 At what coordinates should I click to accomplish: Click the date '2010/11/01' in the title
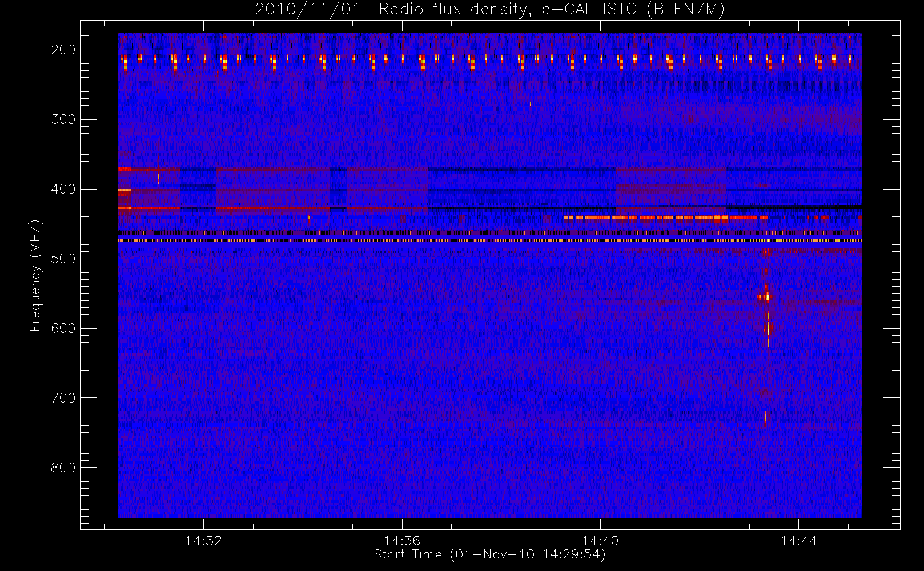pyautogui.click(x=308, y=9)
